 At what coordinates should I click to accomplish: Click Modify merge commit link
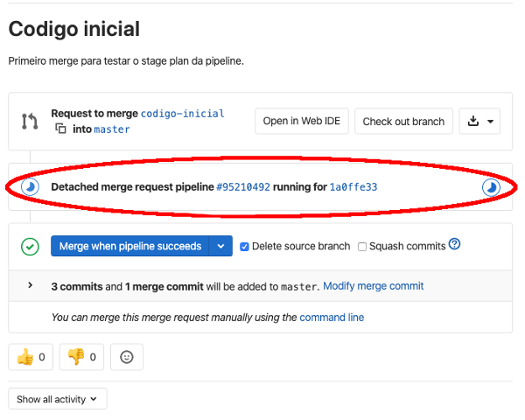(374, 286)
